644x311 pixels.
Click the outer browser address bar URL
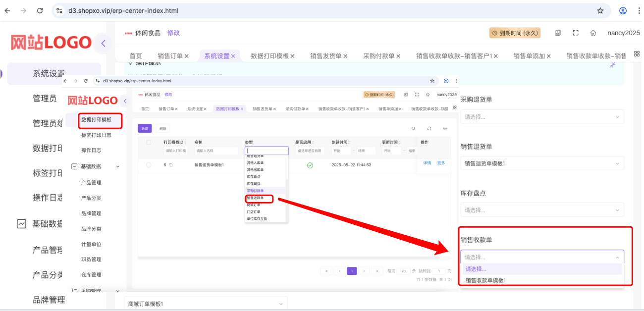click(123, 10)
